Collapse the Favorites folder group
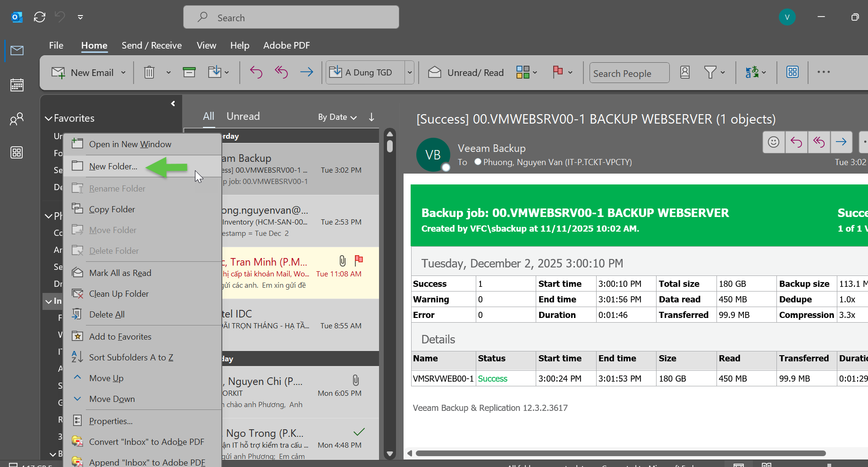This screenshot has height=467, width=868. pos(49,118)
